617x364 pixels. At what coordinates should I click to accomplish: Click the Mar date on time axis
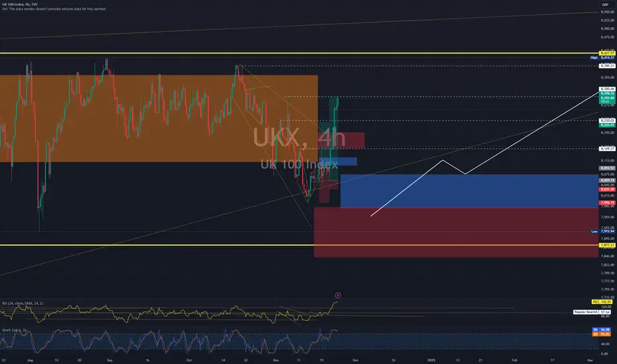pos(590,360)
